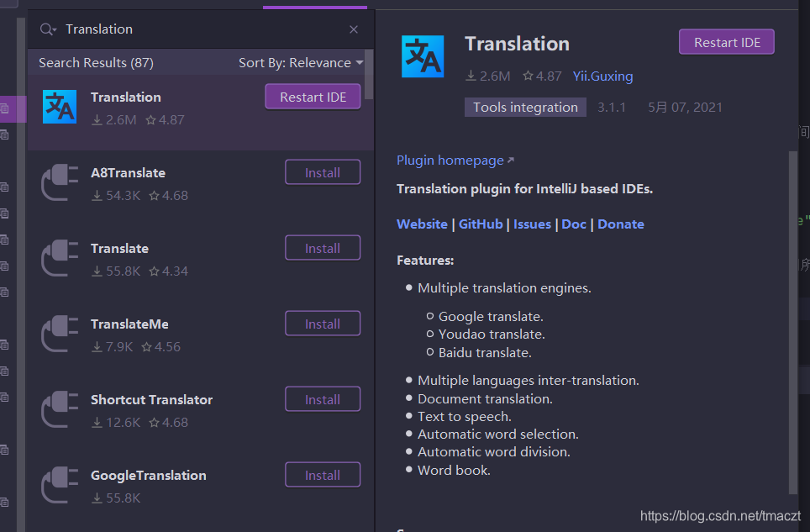Click Restart IDE in Translation list row

click(x=313, y=97)
